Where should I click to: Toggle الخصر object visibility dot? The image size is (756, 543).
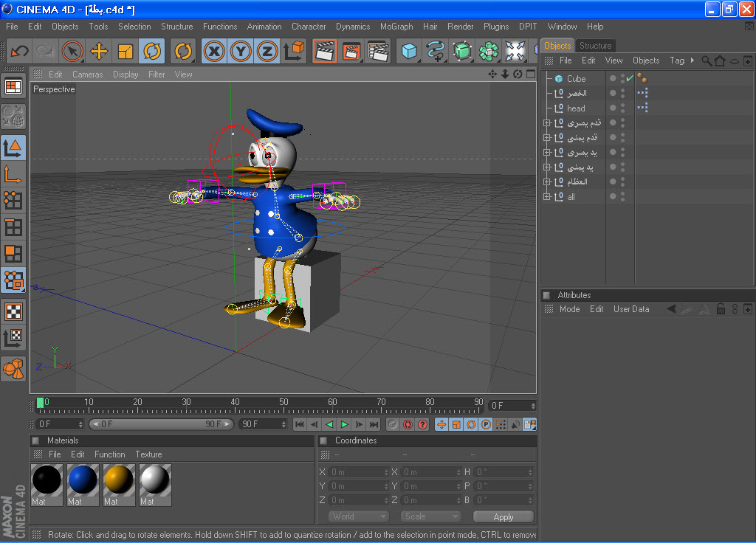coord(613,93)
